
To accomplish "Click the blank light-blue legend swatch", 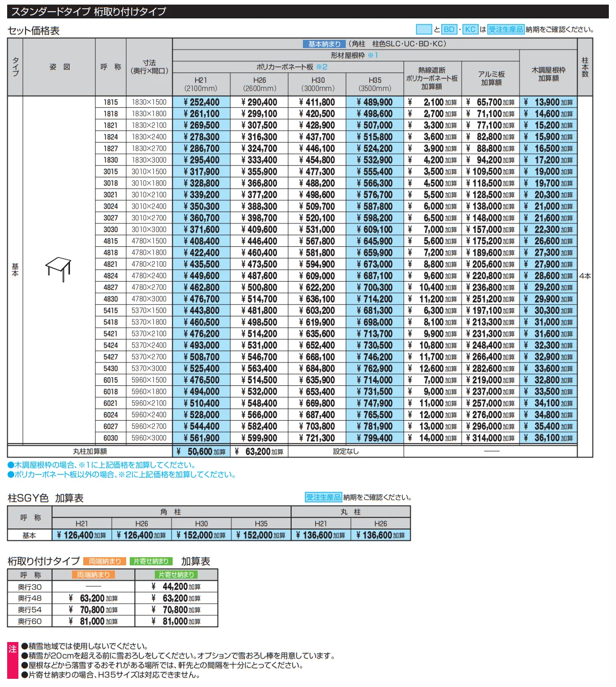I will click(424, 30).
